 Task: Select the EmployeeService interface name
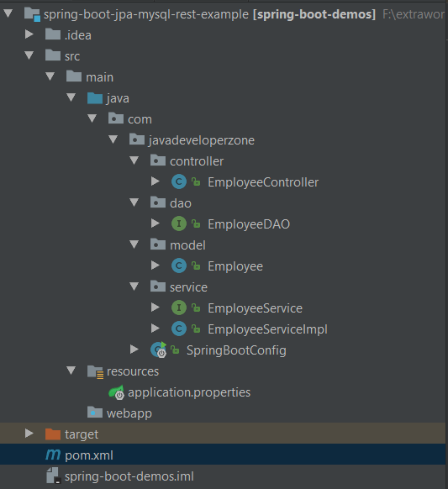(255, 308)
